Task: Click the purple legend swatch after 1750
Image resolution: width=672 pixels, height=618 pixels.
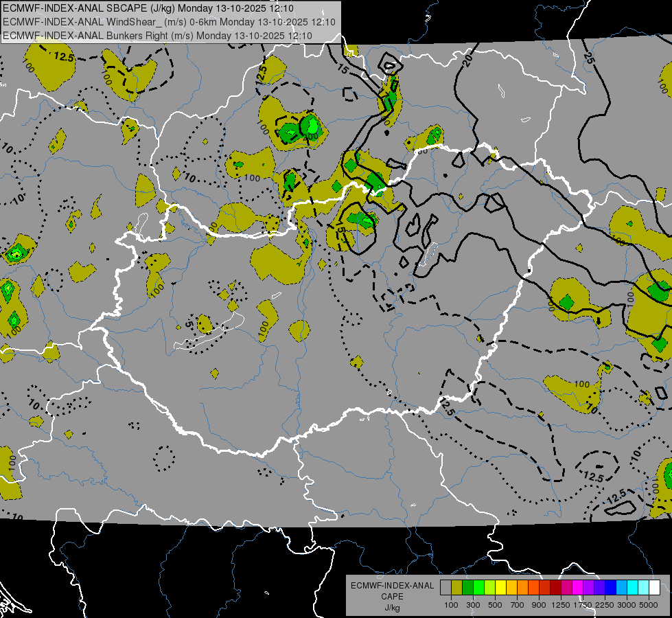Action: [588, 587]
